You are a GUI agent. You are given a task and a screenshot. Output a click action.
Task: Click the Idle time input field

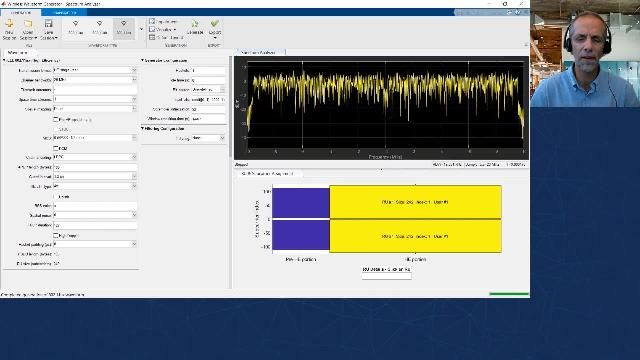(x=208, y=80)
